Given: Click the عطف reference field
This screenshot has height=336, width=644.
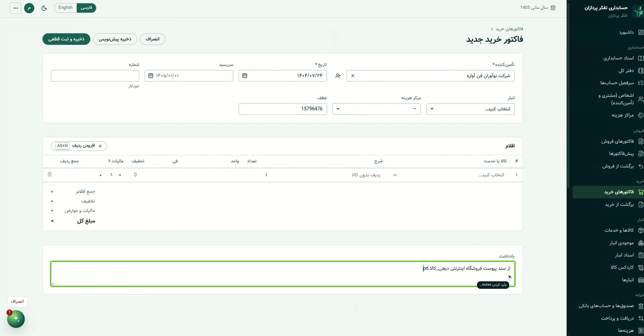Looking at the screenshot, I should pos(283,109).
